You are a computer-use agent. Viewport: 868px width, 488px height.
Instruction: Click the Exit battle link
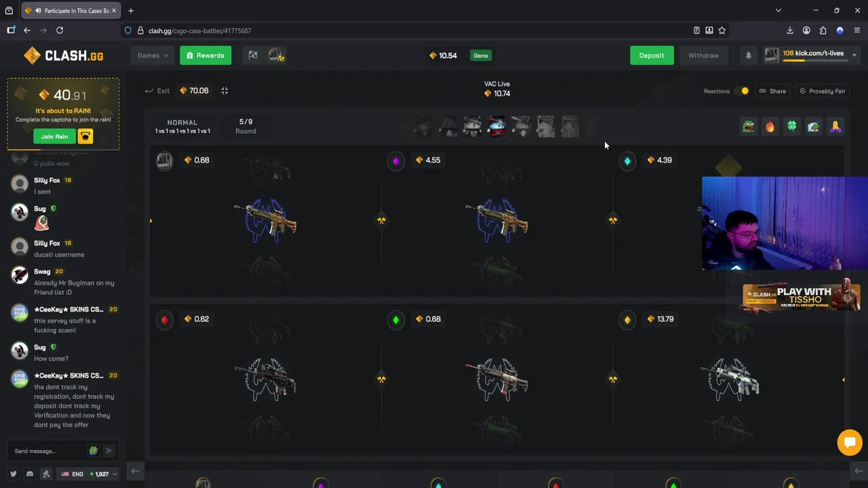tap(157, 91)
